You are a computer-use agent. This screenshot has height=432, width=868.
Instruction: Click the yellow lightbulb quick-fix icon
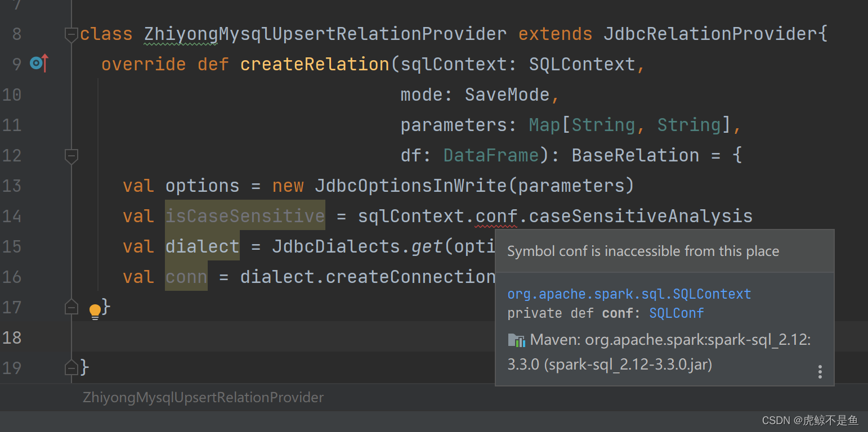tap(95, 312)
